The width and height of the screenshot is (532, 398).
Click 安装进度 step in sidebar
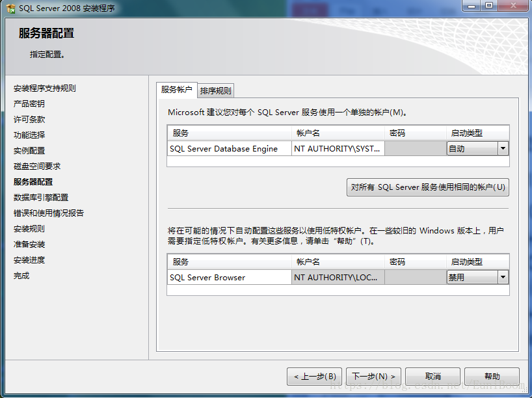coord(29,260)
